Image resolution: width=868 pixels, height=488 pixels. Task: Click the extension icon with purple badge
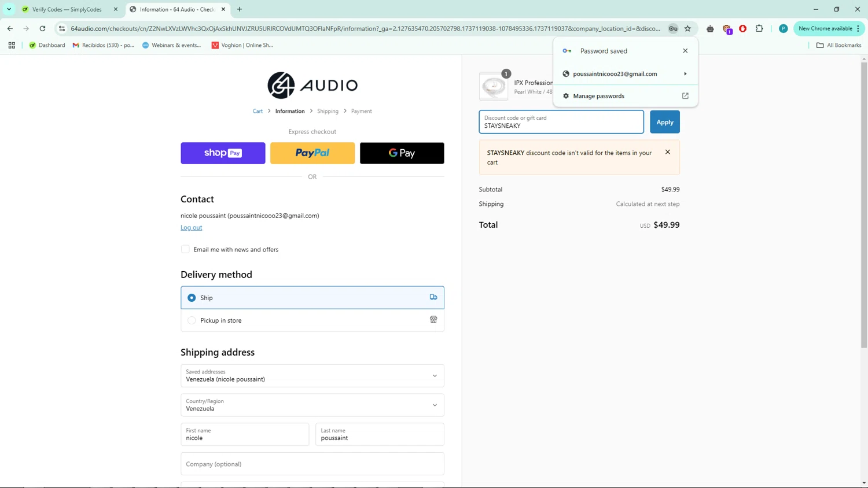pyautogui.click(x=727, y=28)
